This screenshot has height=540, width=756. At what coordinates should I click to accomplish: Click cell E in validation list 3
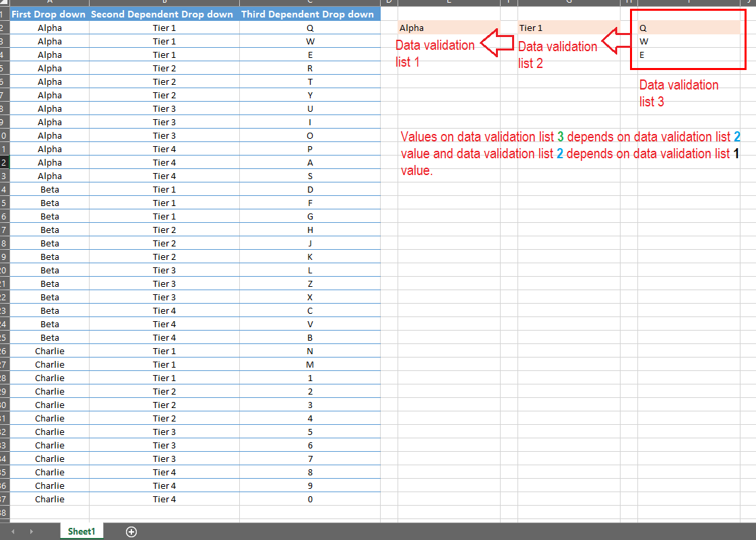tap(689, 55)
